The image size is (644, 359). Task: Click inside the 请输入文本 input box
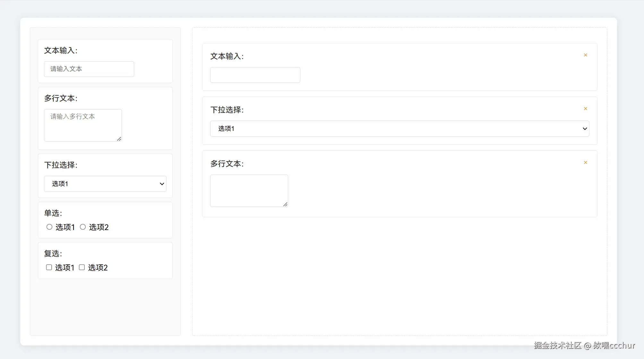pyautogui.click(x=89, y=69)
